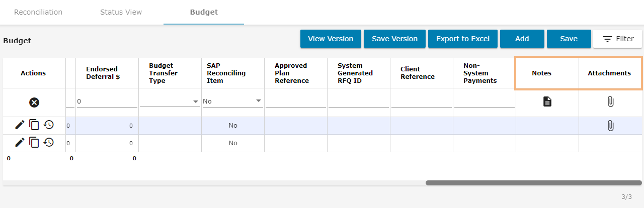Click the horizontal scrollbar under the table

tap(533, 183)
